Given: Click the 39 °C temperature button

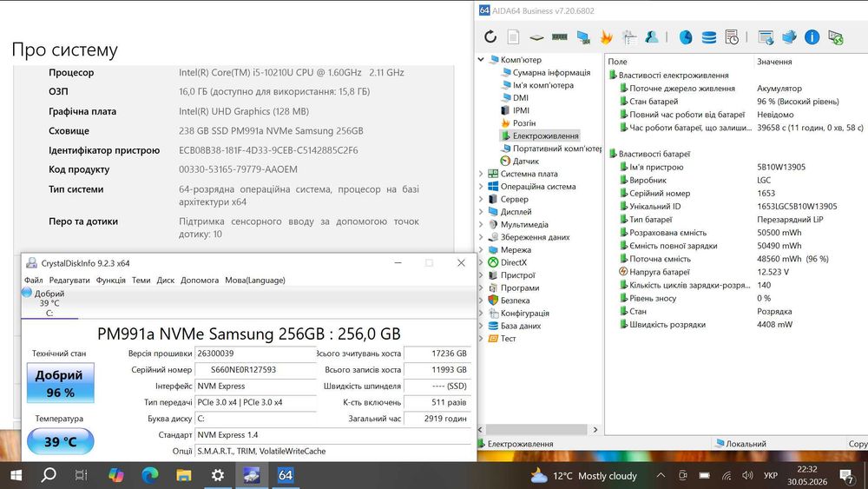Looking at the screenshot, I should pos(61,441).
